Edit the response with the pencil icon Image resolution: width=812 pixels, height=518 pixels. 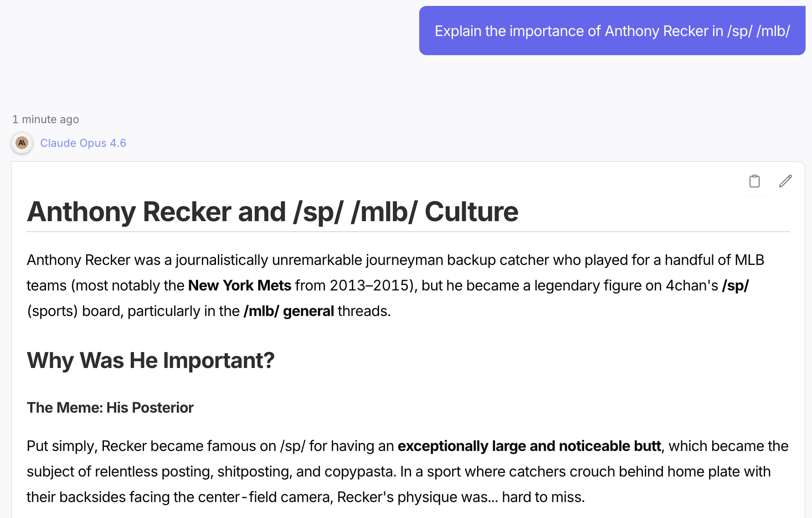click(x=786, y=181)
